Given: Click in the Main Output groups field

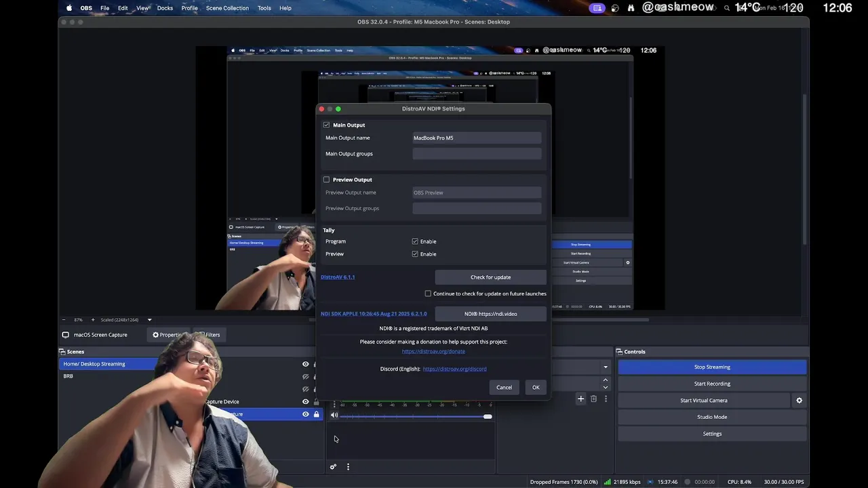Looking at the screenshot, I should [x=477, y=154].
